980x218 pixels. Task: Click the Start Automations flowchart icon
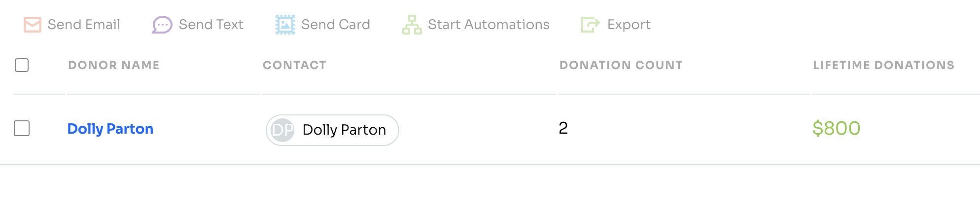(x=412, y=25)
